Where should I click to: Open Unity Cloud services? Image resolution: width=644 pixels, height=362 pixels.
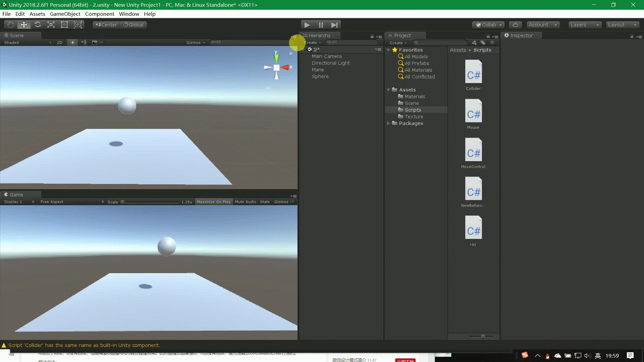pyautogui.click(x=515, y=24)
